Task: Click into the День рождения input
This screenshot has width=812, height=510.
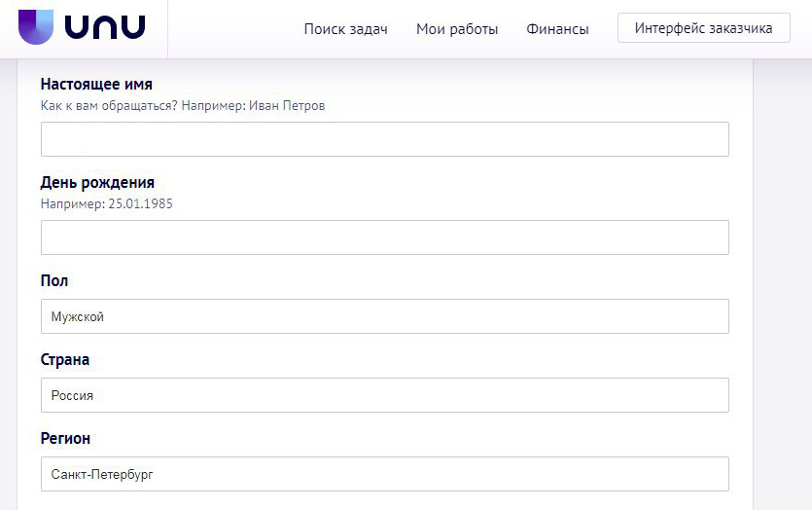Action: coord(384,237)
